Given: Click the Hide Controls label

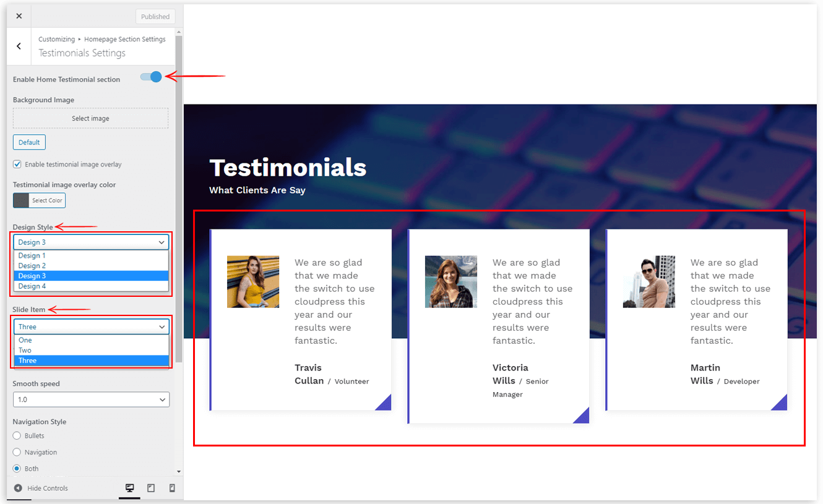Looking at the screenshot, I should point(48,488).
